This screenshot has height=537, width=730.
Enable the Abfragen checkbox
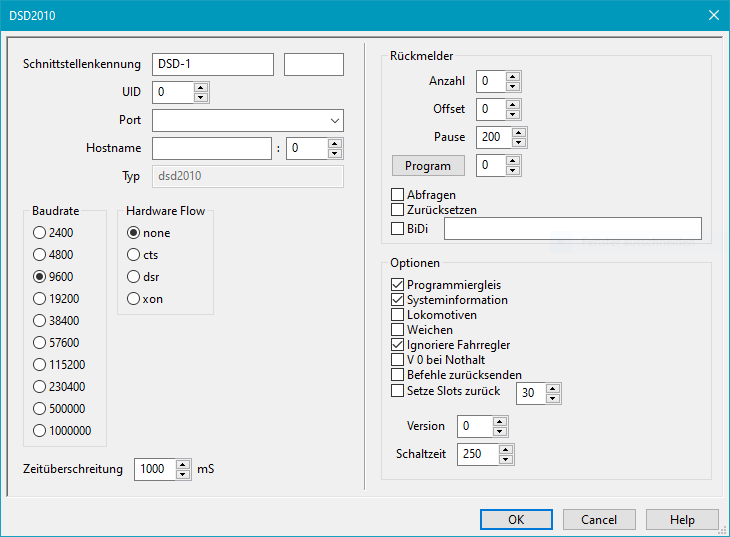398,195
